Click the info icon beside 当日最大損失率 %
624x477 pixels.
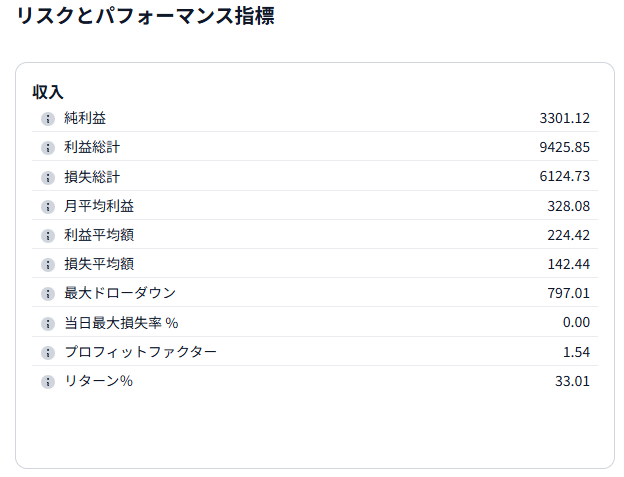[47, 323]
